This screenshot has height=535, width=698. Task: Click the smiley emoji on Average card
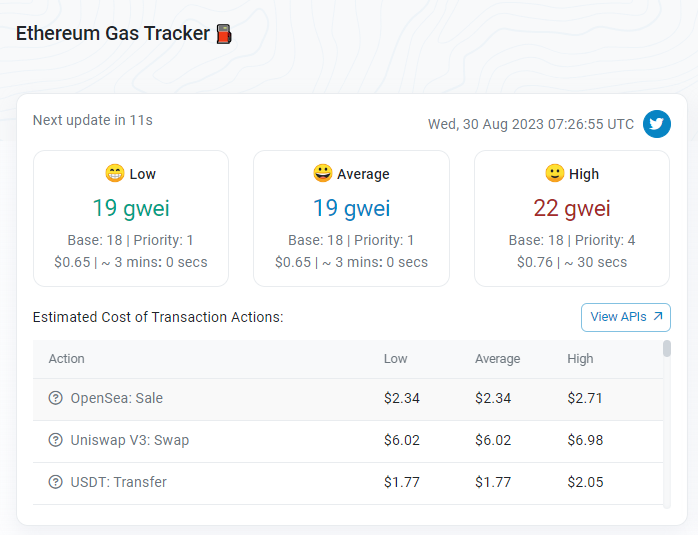tap(323, 173)
